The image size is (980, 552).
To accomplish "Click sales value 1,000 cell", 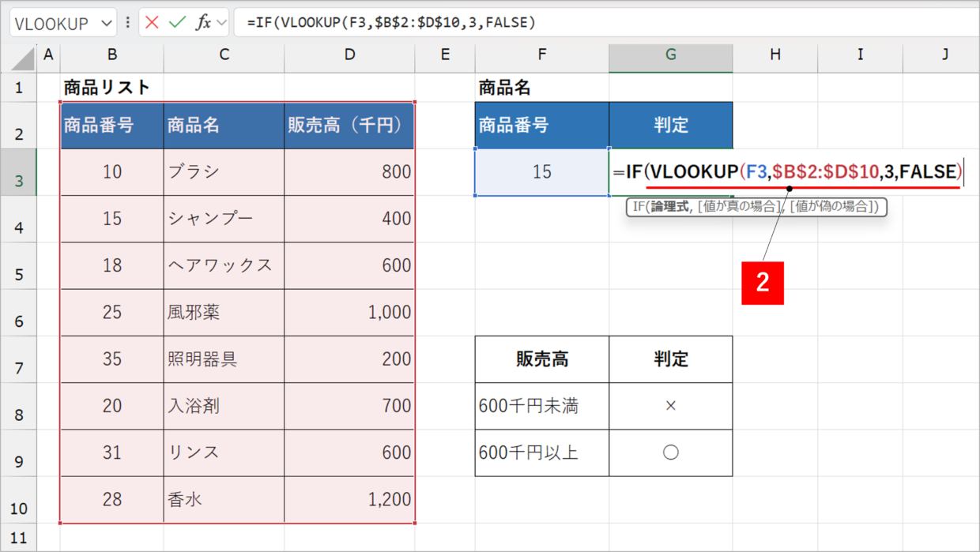I will pyautogui.click(x=349, y=313).
